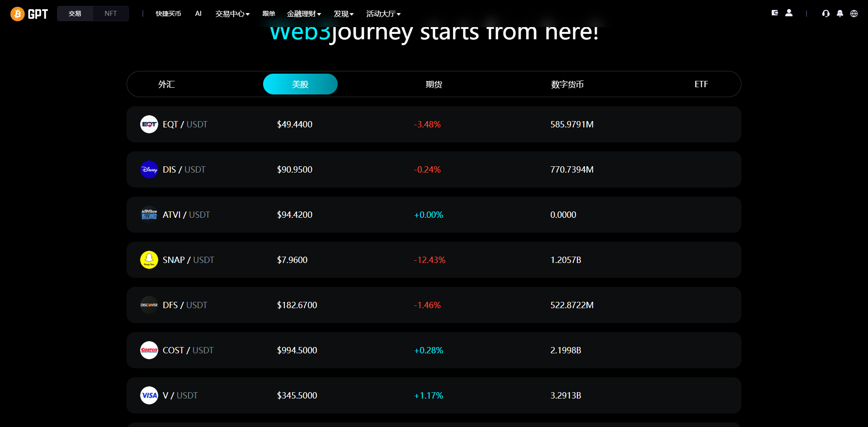Open the 快捷买币 link
868x427 pixels.
168,14
